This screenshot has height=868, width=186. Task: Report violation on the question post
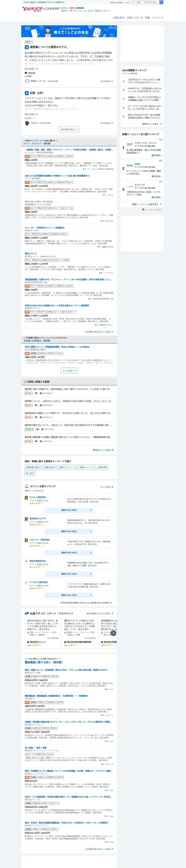click(107, 81)
